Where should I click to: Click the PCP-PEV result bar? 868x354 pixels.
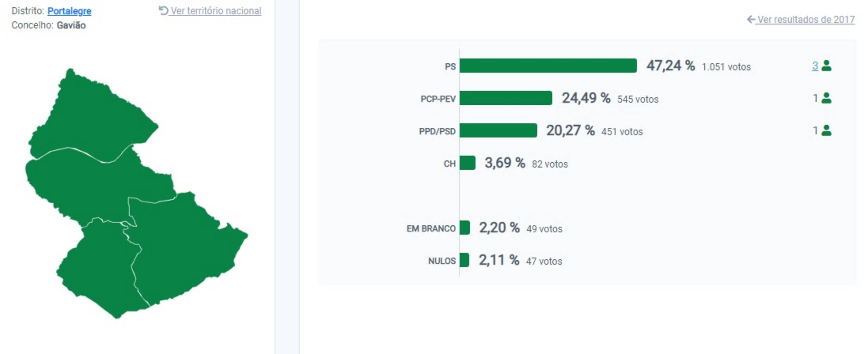pos(506,98)
